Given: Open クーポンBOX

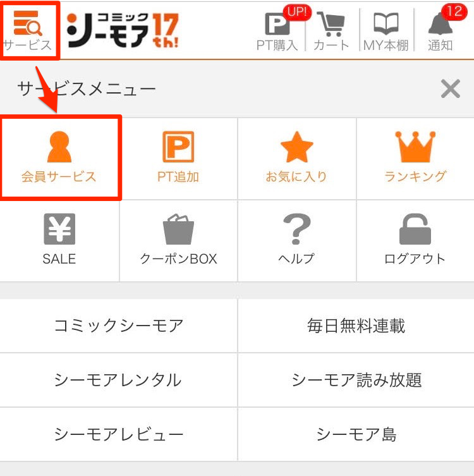Looking at the screenshot, I should [x=178, y=241].
